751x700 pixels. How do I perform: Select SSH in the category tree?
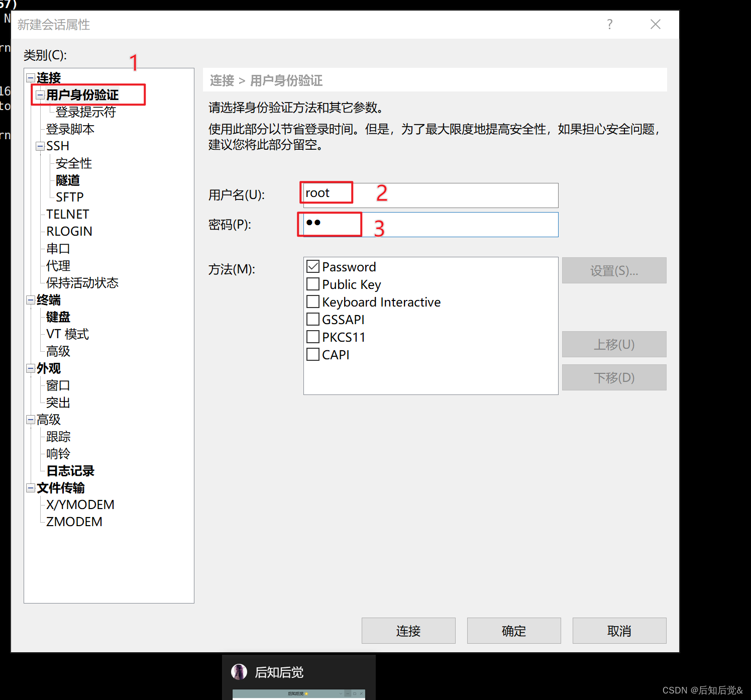(58, 146)
